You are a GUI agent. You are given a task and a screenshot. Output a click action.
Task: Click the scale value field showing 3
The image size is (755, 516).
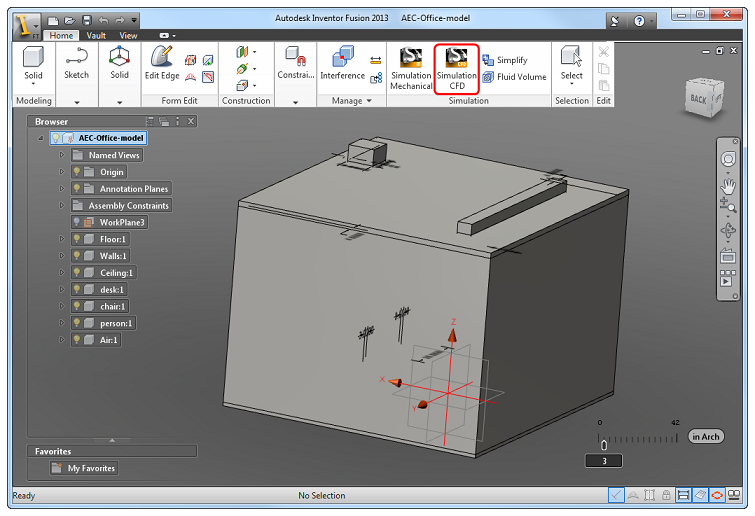click(604, 461)
